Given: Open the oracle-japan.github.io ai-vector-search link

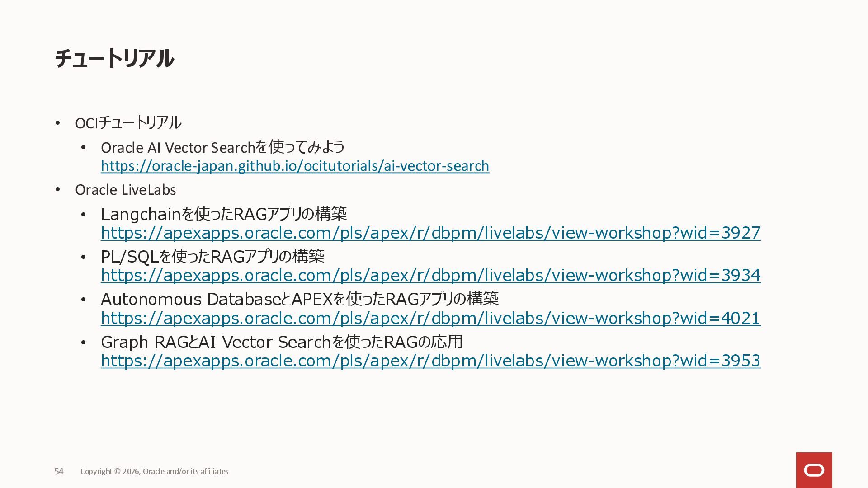Looking at the screenshot, I should pos(295,166).
